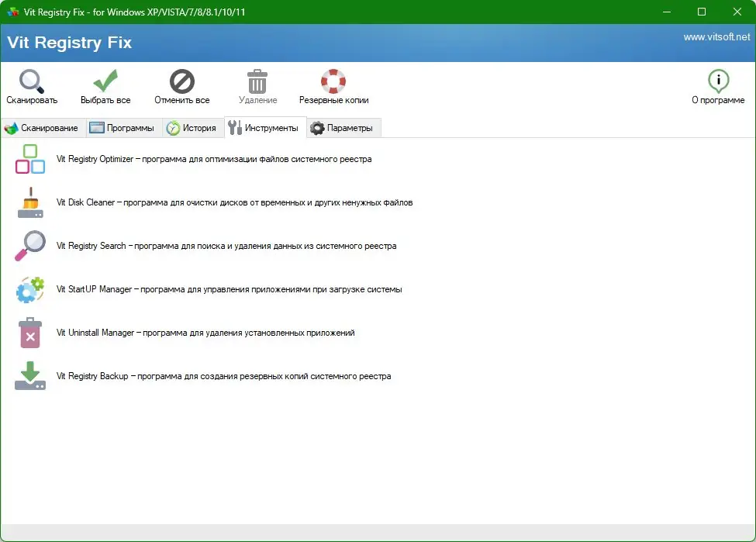Image resolution: width=756 pixels, height=542 pixels.
Task: Launch Vit Disk Cleaner via brush icon
Action: 30,202
